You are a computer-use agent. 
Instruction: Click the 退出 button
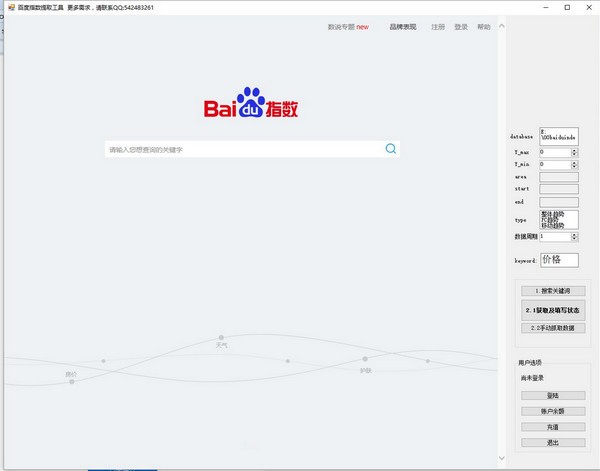553,443
